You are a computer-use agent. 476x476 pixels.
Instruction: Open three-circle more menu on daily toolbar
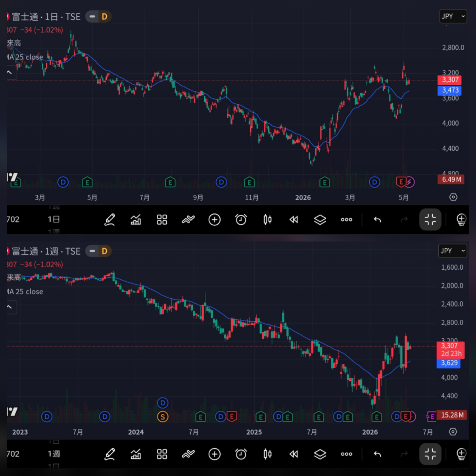coord(346,219)
